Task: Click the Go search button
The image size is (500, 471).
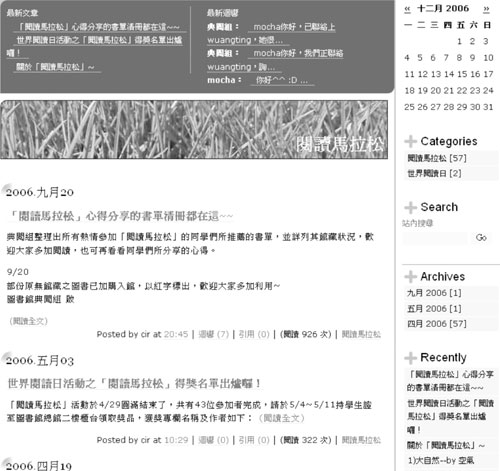Action: (481, 238)
